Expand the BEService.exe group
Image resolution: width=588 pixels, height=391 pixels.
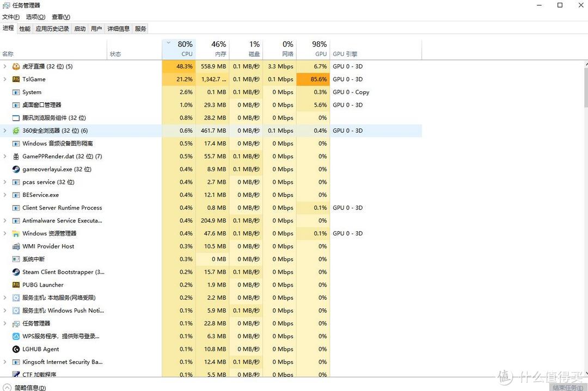[x=5, y=195]
